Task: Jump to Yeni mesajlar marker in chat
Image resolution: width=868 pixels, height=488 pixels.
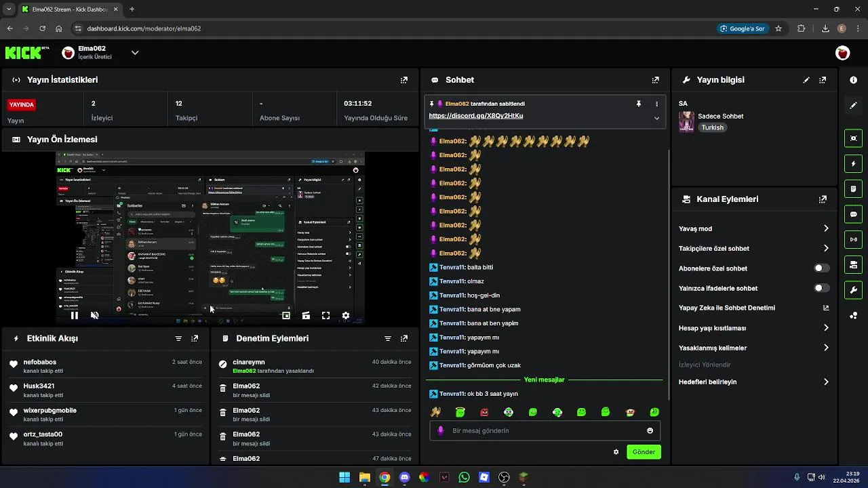Action: click(544, 380)
